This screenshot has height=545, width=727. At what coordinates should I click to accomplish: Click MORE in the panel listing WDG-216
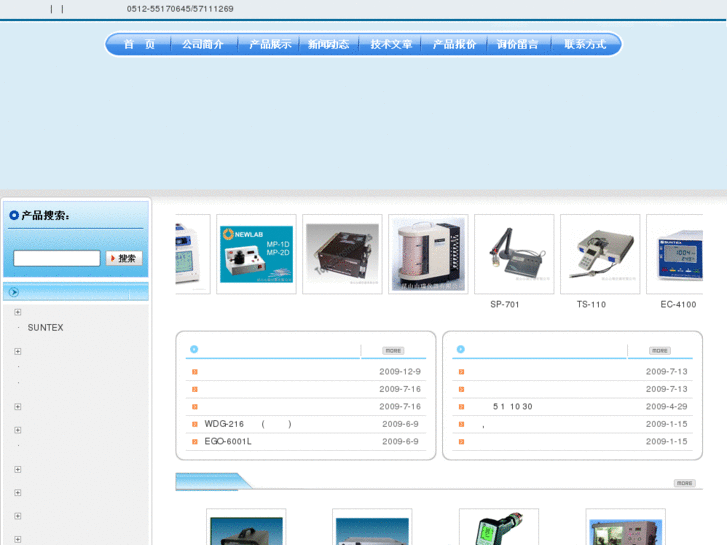pyautogui.click(x=393, y=351)
